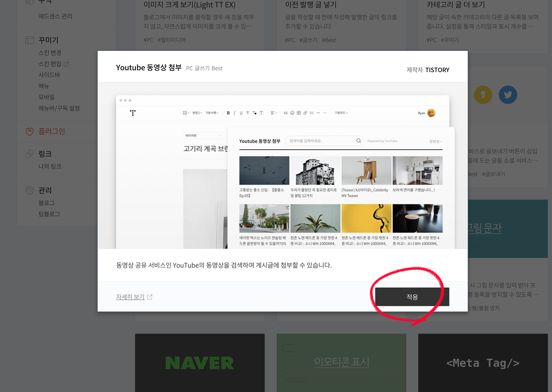
Task: Open 애드센스 관리 in the sidebar
Action: (x=55, y=16)
